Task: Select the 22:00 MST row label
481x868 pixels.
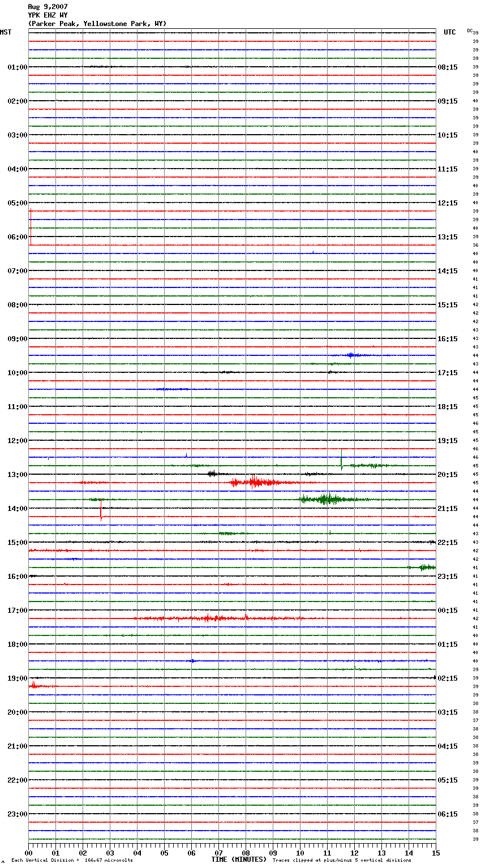Action: [x=18, y=780]
